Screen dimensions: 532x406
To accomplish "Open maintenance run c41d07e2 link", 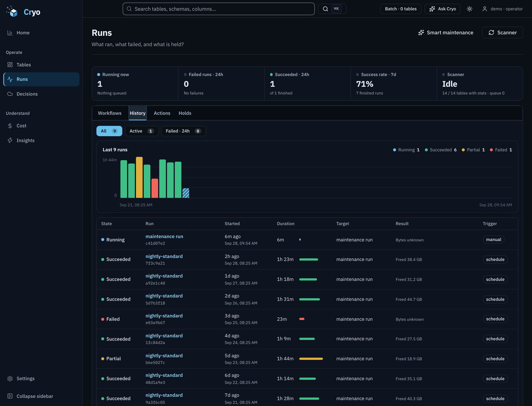I will [164, 236].
